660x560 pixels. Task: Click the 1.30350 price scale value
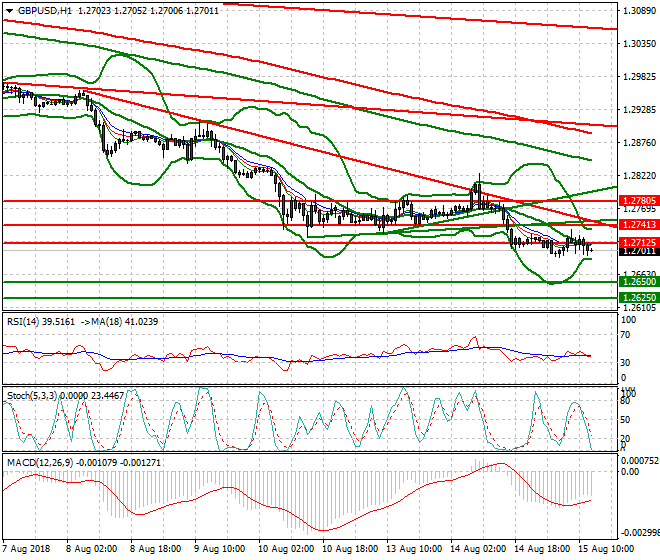(639, 43)
